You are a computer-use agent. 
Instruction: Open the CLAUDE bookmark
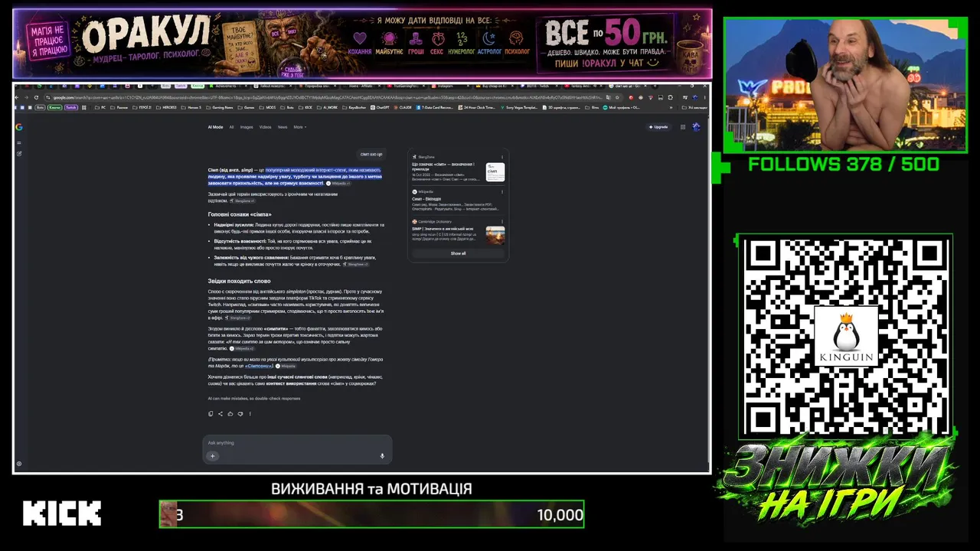point(403,107)
